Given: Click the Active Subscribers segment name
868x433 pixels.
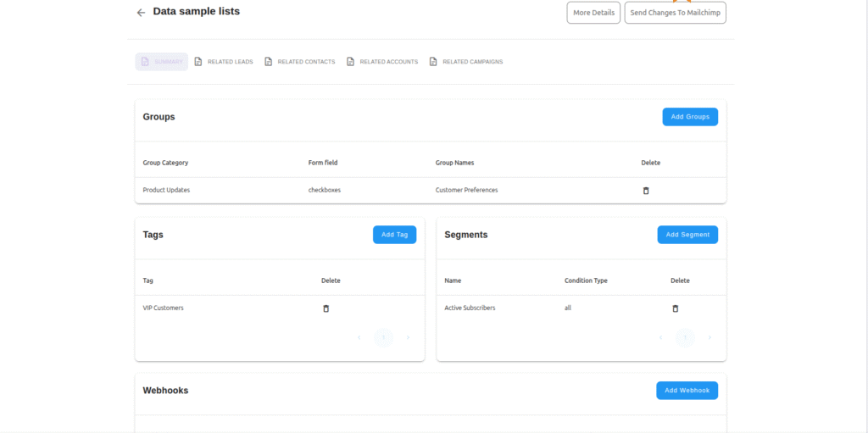Looking at the screenshot, I should point(470,308).
